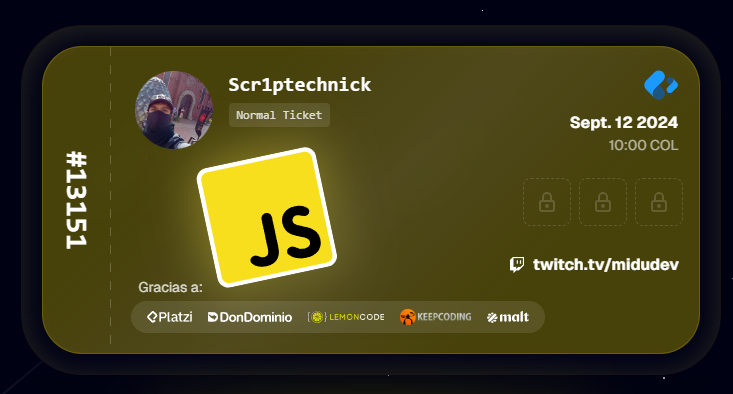733x394 pixels.
Task: Click the malt sponsor logo
Action: 508,317
